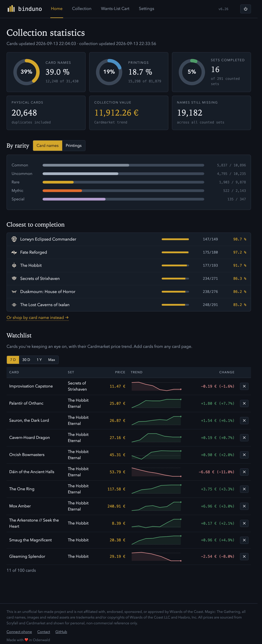Select the 7 D price range

[13, 360]
